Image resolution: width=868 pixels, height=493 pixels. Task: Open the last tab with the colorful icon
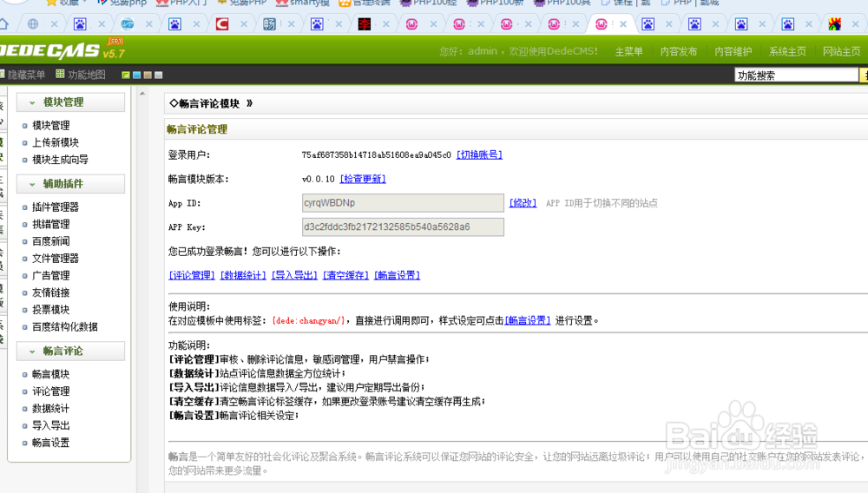tap(835, 23)
